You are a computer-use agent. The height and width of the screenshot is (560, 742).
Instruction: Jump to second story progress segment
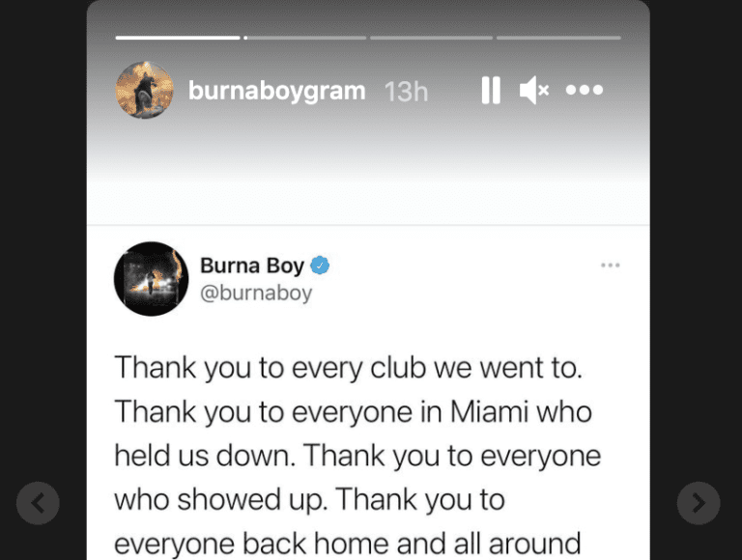point(304,38)
